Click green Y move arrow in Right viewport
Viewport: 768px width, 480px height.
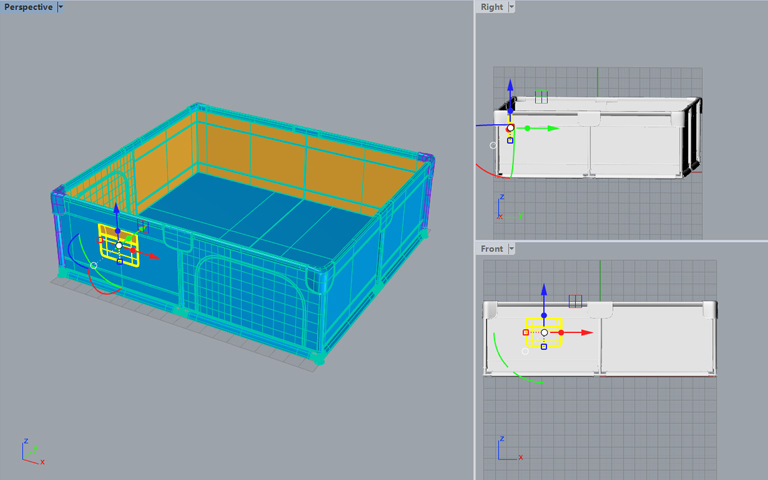(x=554, y=128)
